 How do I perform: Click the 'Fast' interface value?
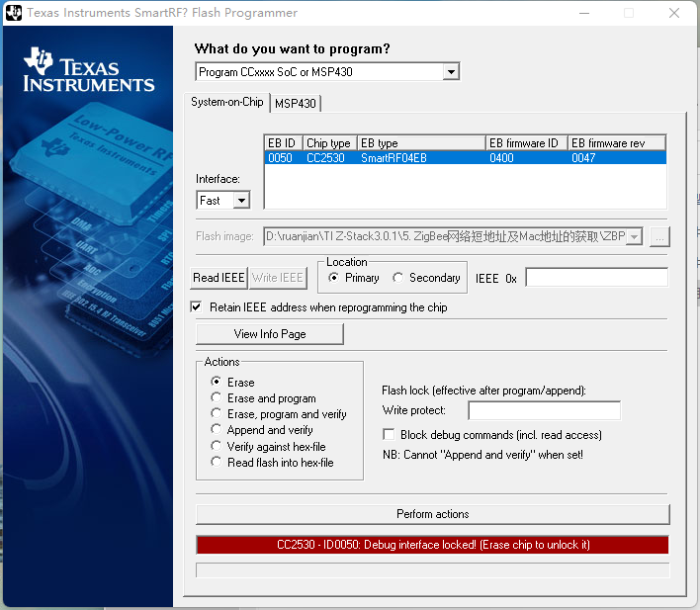(x=210, y=201)
